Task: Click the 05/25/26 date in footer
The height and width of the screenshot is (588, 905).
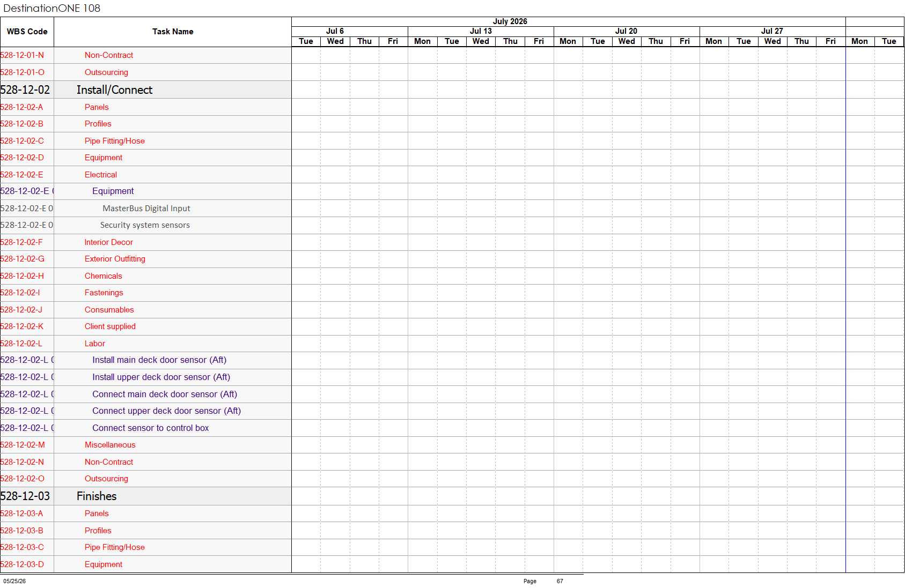Action: tap(14, 581)
